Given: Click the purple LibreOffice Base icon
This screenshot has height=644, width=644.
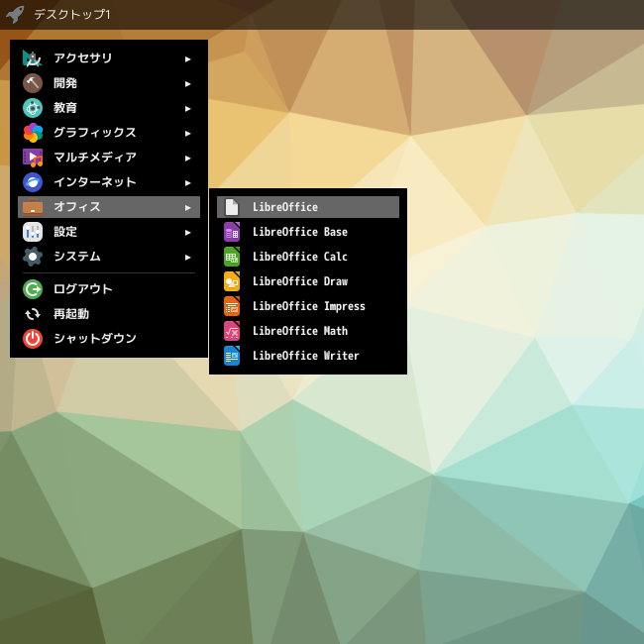Looking at the screenshot, I should click(232, 232).
